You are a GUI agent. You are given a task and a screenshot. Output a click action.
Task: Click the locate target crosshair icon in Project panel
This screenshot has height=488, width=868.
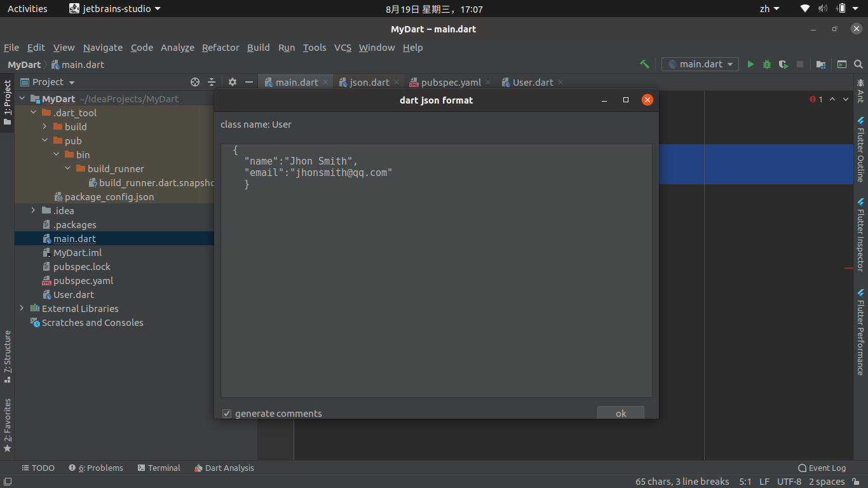(195, 82)
